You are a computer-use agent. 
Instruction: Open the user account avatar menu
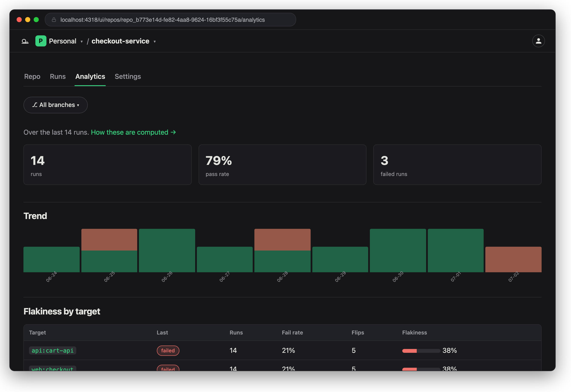click(538, 41)
